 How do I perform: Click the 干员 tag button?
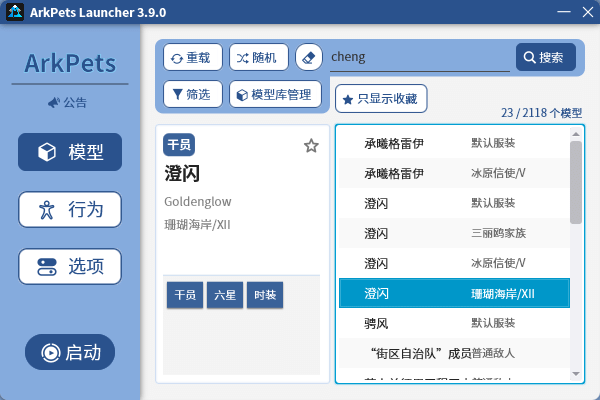184,296
